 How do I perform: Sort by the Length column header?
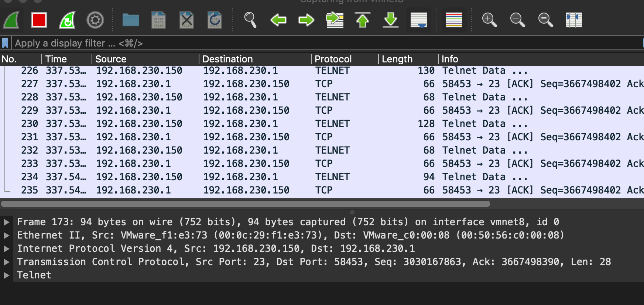[x=408, y=59]
